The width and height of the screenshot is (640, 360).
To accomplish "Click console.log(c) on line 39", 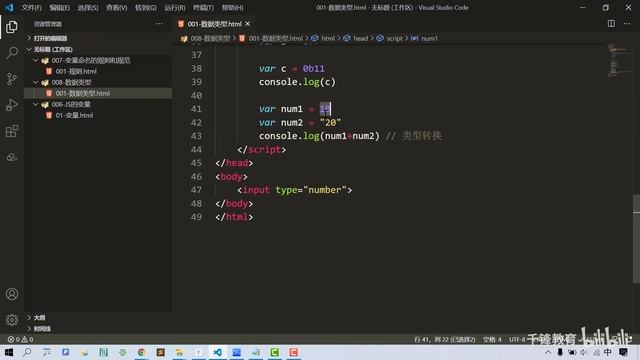I will (297, 82).
